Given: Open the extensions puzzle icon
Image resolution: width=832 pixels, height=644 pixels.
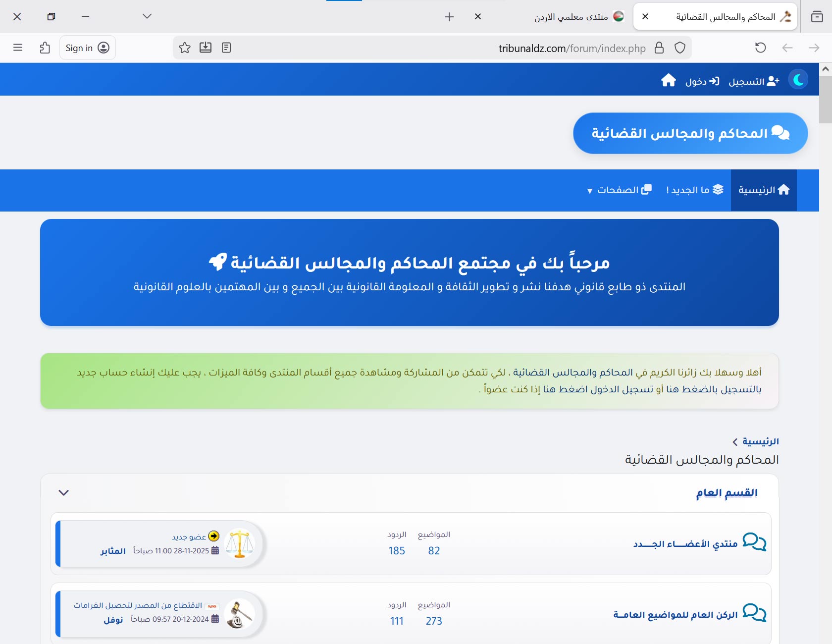Looking at the screenshot, I should coord(45,48).
